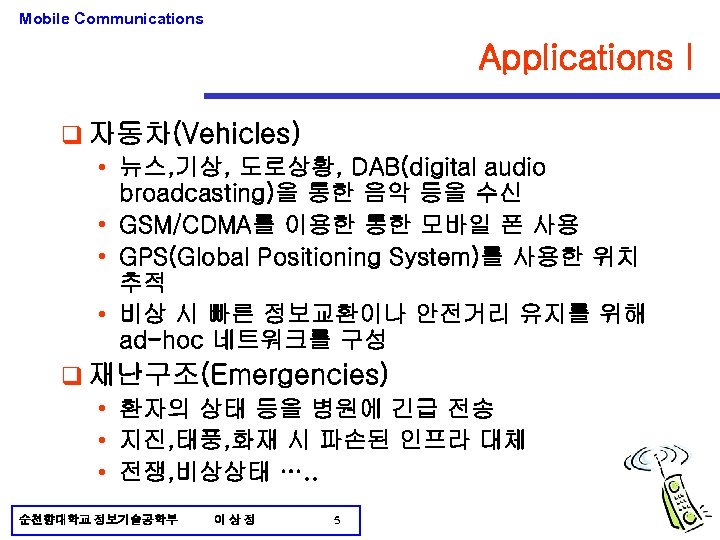Click the square bullet beside 재난구조(Emergencies)
The height and width of the screenshot is (540, 720).
click(x=72, y=376)
